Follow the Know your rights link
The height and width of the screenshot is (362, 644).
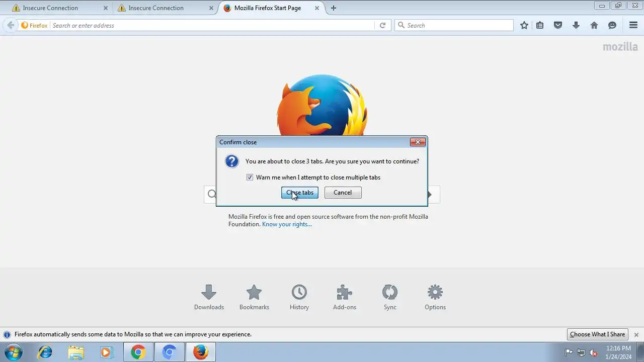pyautogui.click(x=287, y=224)
